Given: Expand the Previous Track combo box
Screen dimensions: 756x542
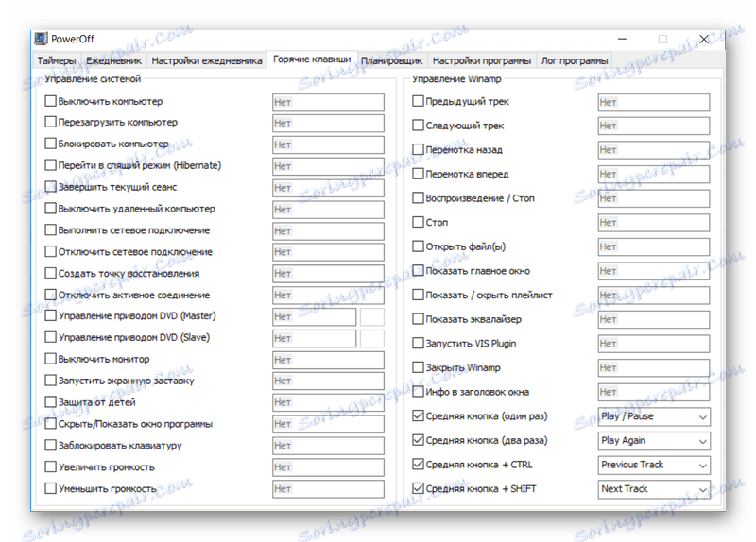Looking at the screenshot, I should point(654,465).
